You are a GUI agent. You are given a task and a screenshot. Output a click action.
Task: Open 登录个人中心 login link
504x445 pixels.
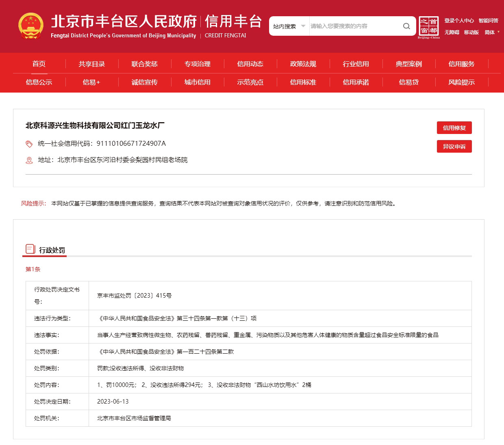459,20
